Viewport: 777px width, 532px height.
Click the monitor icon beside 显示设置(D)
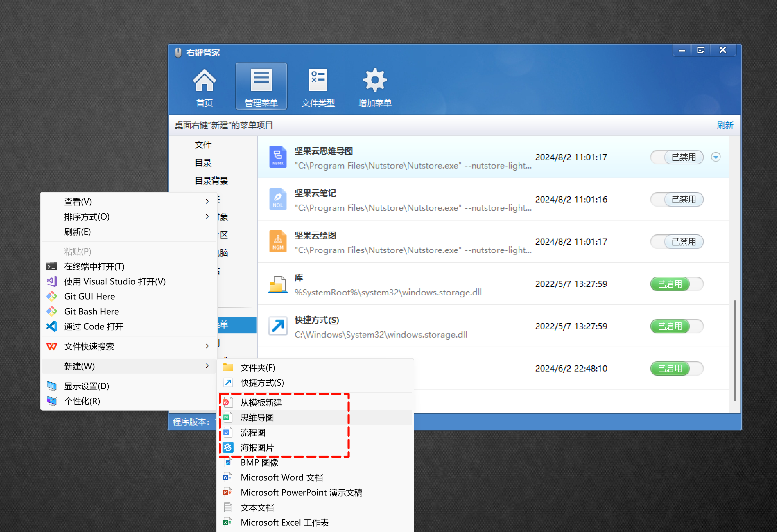[52, 386]
